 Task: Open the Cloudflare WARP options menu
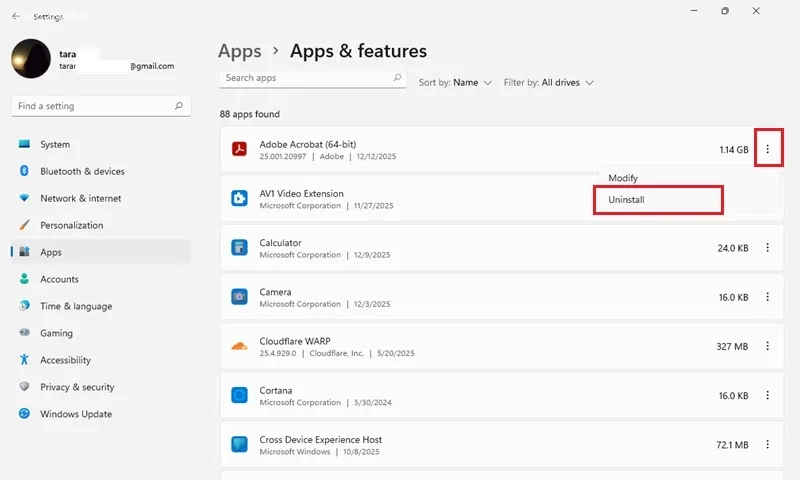pos(767,346)
